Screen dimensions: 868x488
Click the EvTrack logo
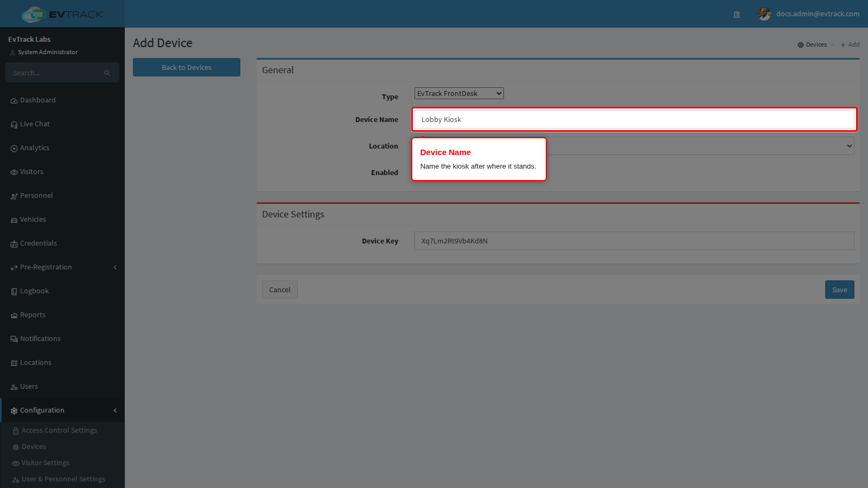click(x=62, y=14)
